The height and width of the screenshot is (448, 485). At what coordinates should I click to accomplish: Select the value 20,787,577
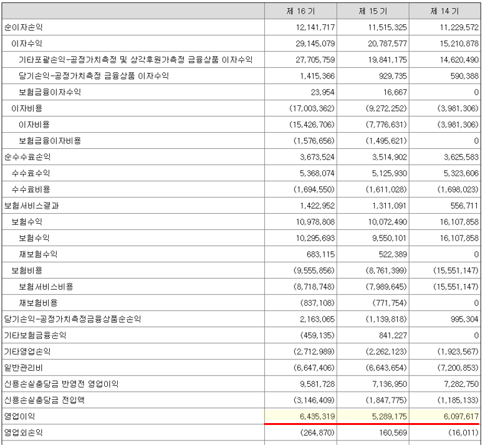(x=387, y=44)
